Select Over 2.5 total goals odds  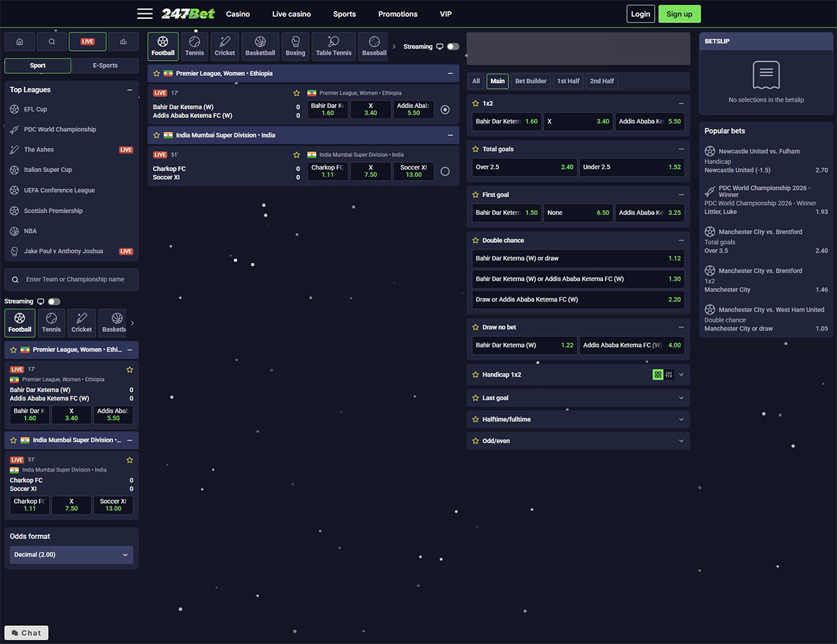525,167
